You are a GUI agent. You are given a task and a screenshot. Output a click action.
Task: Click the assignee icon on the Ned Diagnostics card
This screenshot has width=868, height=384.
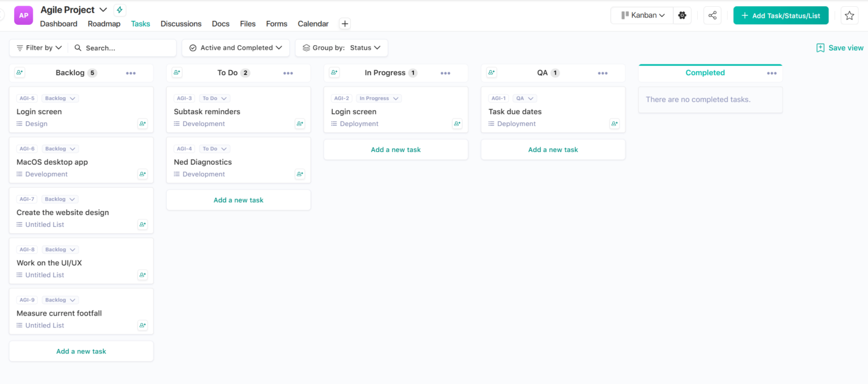point(300,174)
